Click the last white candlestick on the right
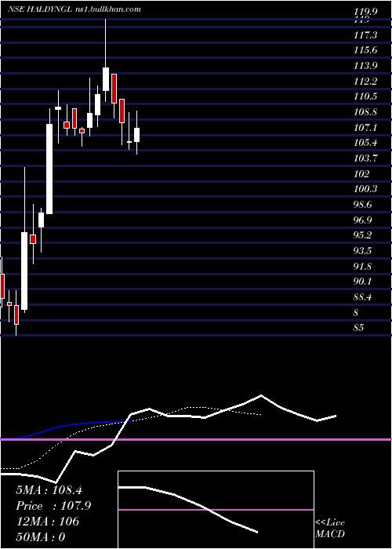This screenshot has height=549, width=392. click(x=137, y=135)
